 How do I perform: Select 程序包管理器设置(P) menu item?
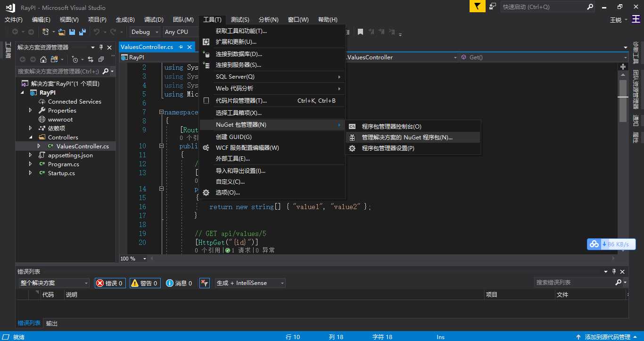pyautogui.click(x=413, y=148)
